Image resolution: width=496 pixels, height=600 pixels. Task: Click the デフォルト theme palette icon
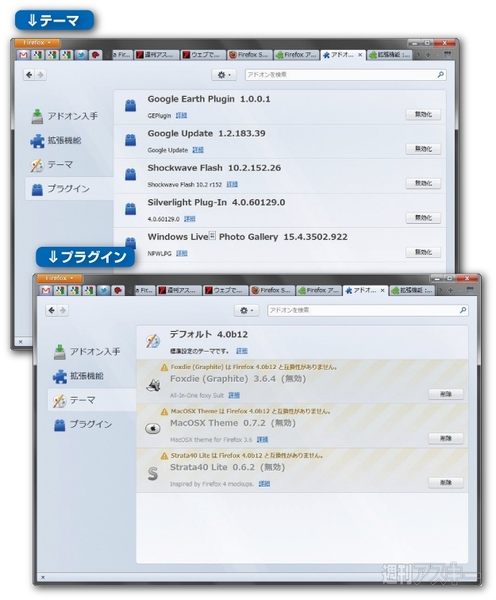[153, 341]
